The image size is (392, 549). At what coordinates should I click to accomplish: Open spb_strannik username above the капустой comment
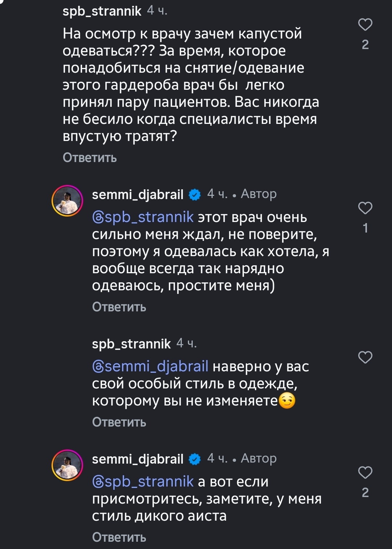[102, 11]
